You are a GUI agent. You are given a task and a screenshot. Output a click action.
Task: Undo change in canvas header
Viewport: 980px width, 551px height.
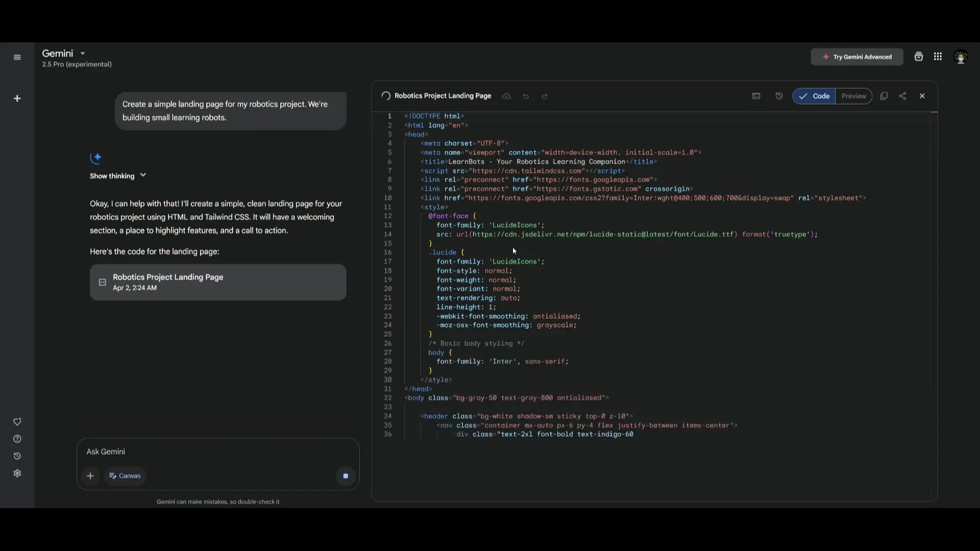(526, 96)
